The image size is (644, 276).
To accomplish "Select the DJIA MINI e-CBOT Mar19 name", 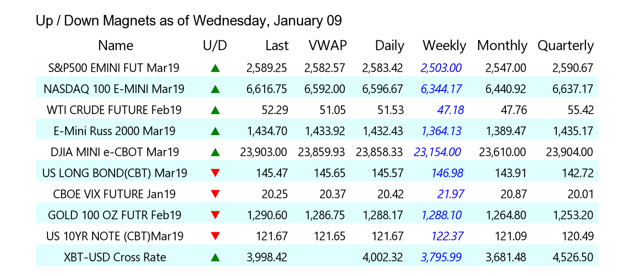I will (115, 152).
